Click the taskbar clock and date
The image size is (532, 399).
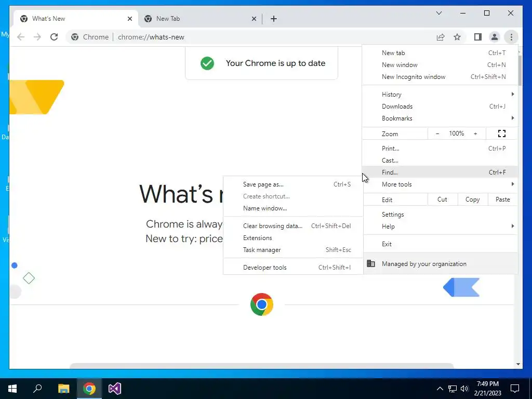point(487,389)
